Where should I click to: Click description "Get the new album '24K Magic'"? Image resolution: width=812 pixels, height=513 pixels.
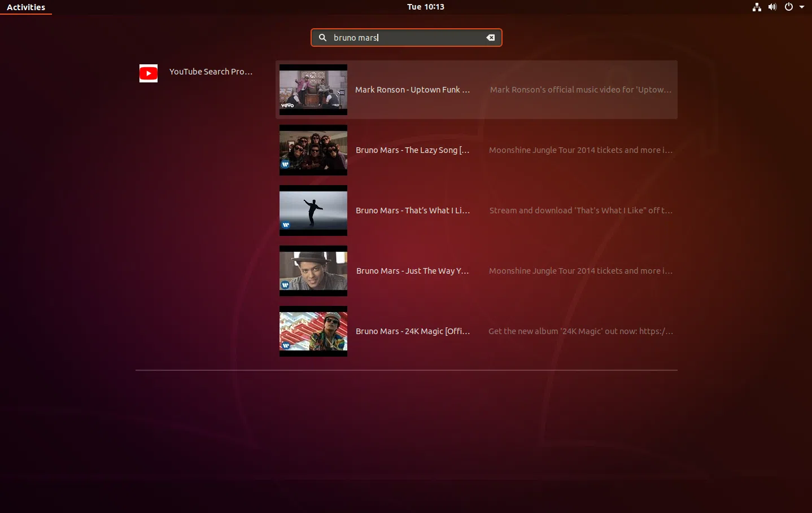pyautogui.click(x=580, y=331)
